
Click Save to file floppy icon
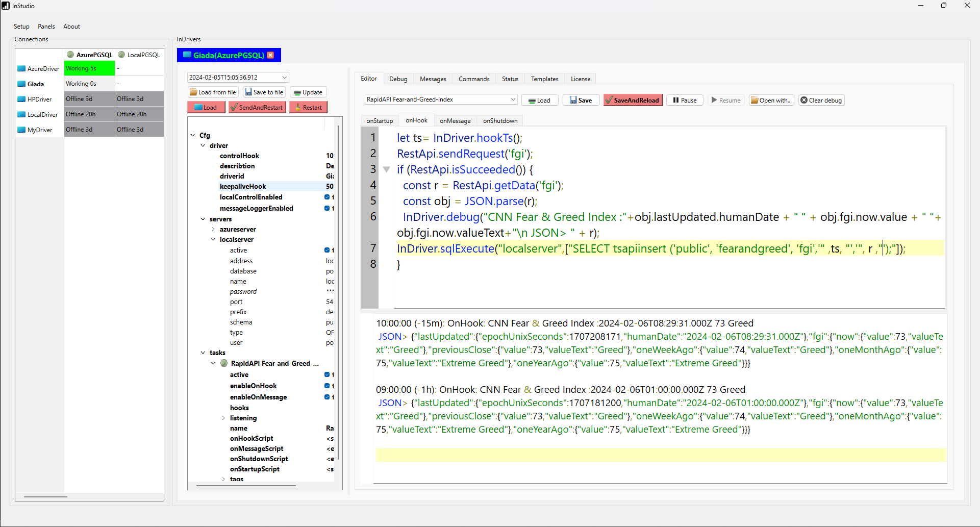click(248, 92)
